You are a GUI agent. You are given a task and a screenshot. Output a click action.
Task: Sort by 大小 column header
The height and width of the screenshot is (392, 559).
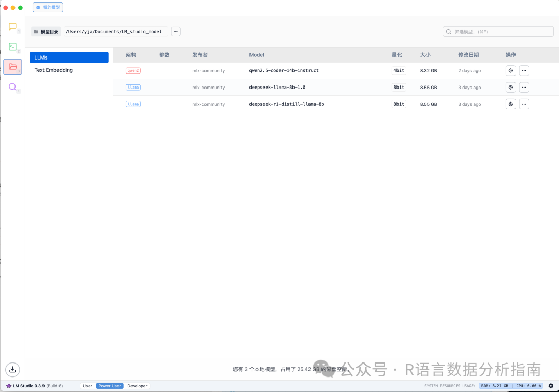click(x=425, y=55)
